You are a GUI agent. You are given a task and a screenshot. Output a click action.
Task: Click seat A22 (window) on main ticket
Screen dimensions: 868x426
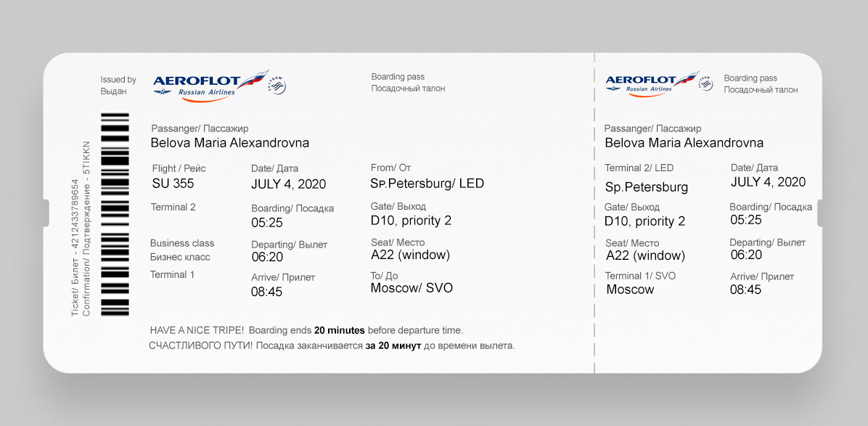point(410,255)
